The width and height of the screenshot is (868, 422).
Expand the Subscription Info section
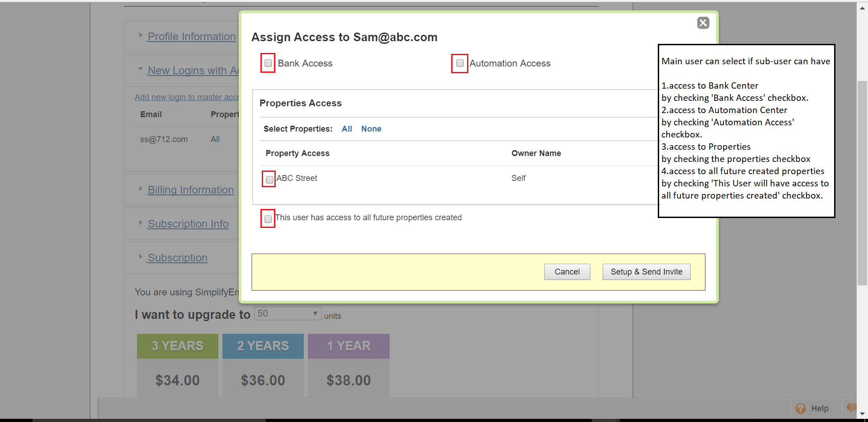(x=188, y=224)
